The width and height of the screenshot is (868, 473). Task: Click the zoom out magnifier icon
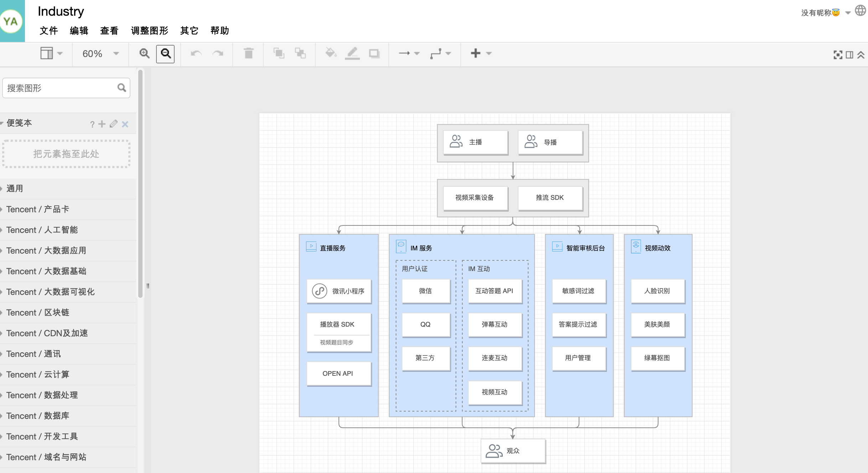coord(165,53)
